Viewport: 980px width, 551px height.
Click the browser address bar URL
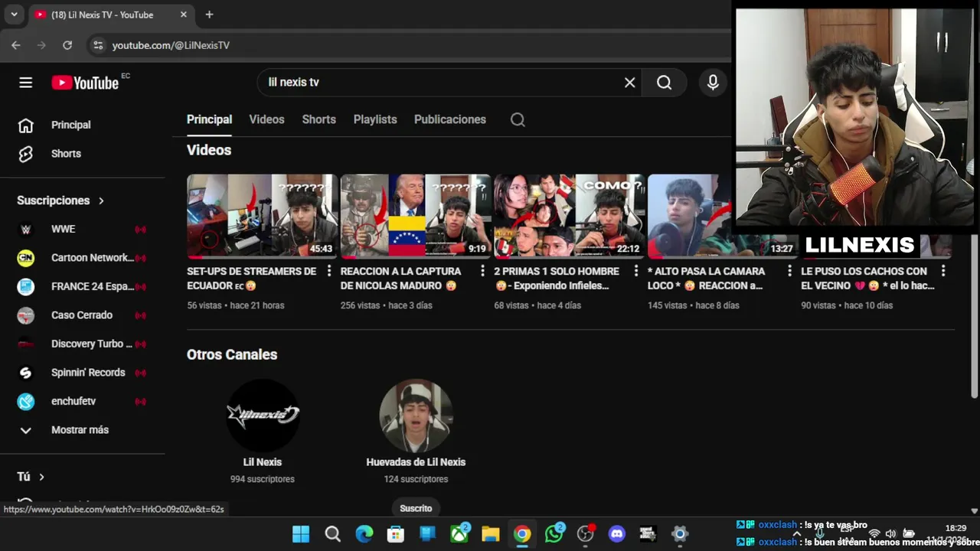171,45
